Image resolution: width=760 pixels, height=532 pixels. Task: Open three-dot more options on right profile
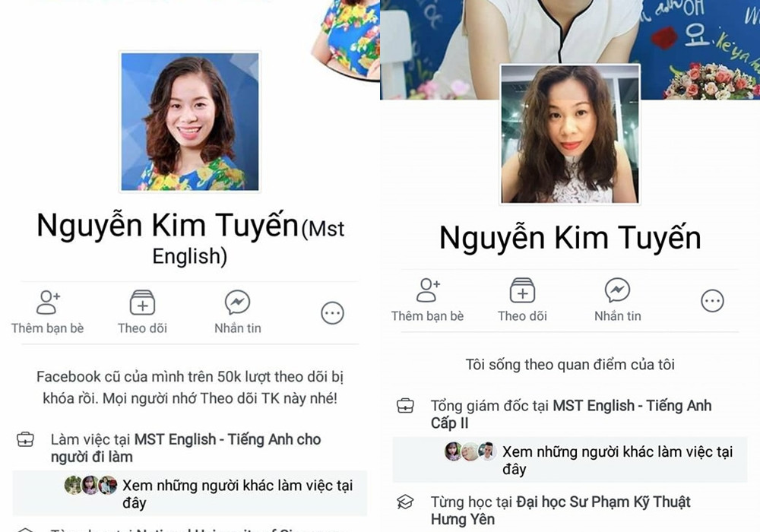point(713,301)
